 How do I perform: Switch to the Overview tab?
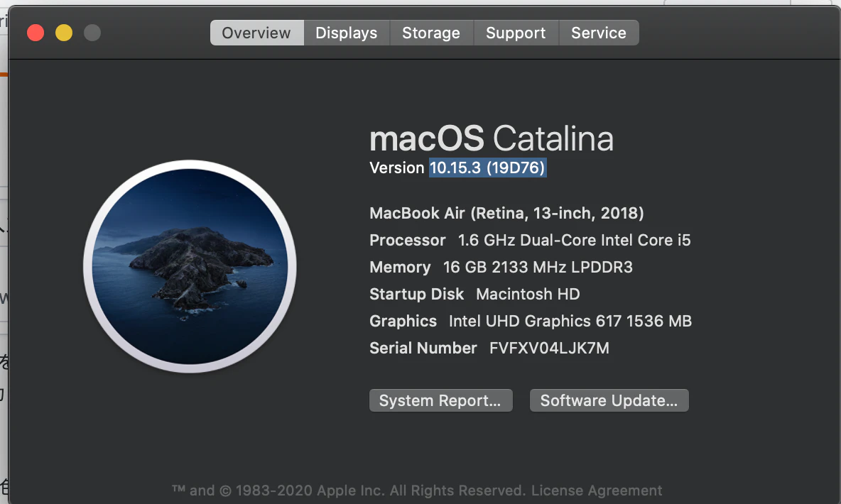(257, 33)
